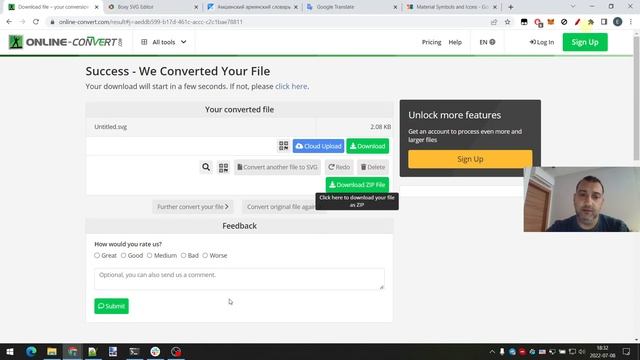Click Convert another file to SVG
This screenshot has width=640, height=360.
[x=277, y=167]
